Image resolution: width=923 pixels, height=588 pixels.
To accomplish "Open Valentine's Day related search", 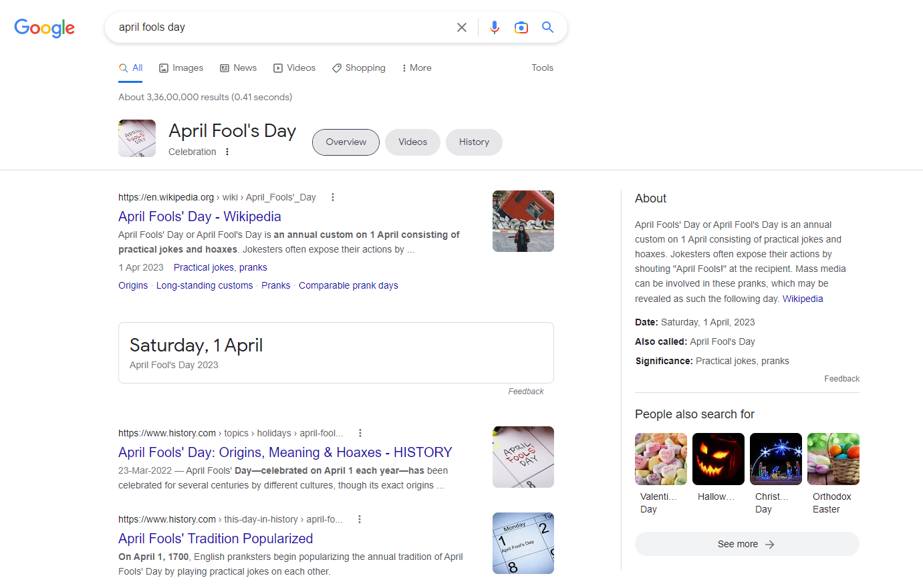I will coord(660,474).
